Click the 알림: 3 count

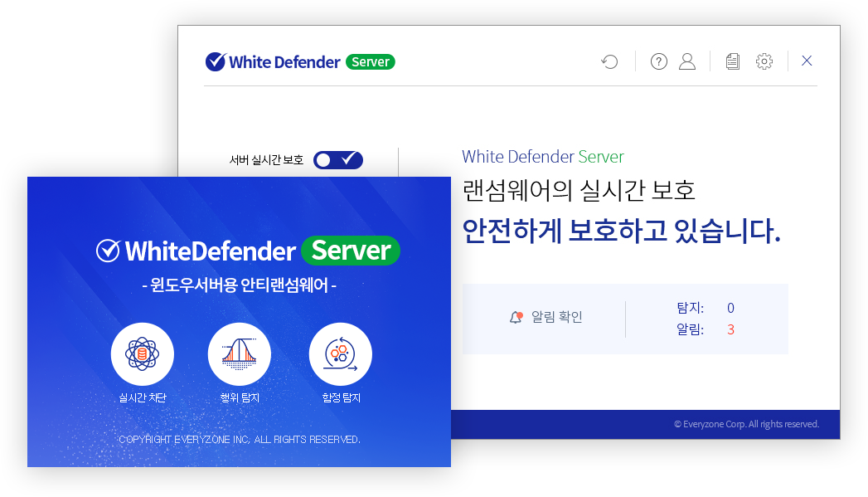(x=706, y=329)
